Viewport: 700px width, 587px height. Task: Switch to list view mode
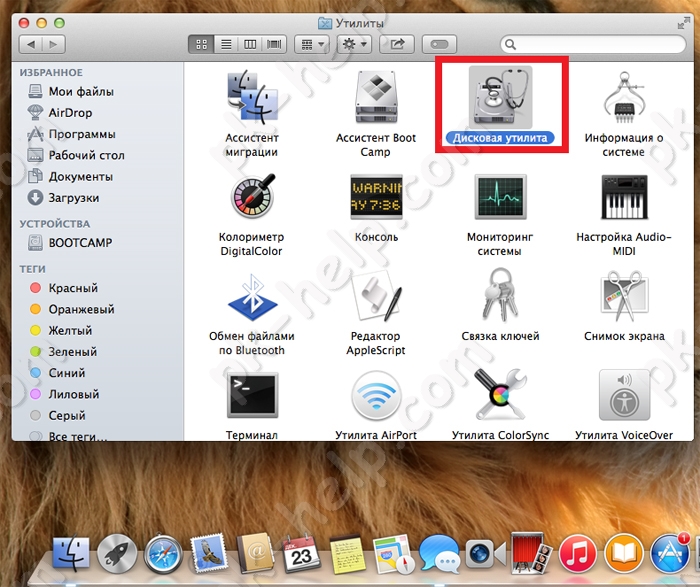(226, 44)
